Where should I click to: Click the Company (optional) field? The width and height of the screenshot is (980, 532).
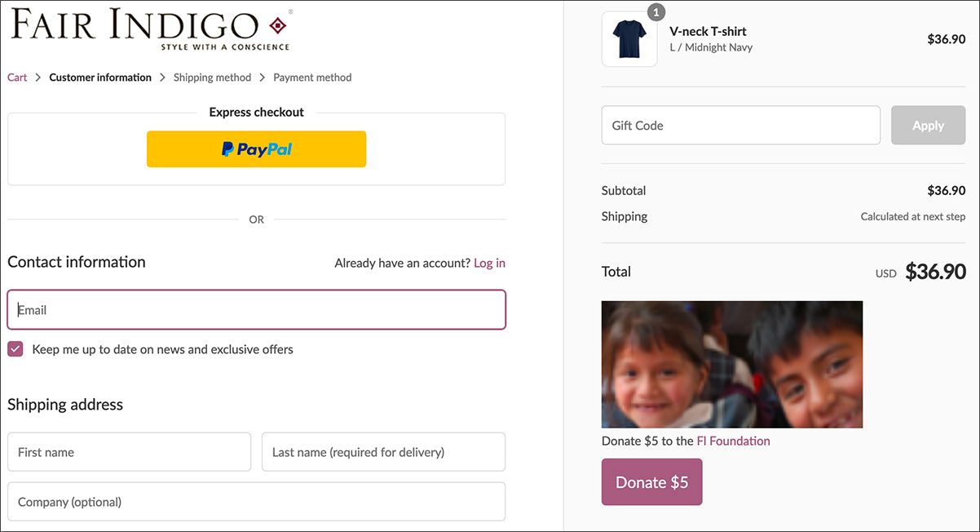(x=256, y=502)
